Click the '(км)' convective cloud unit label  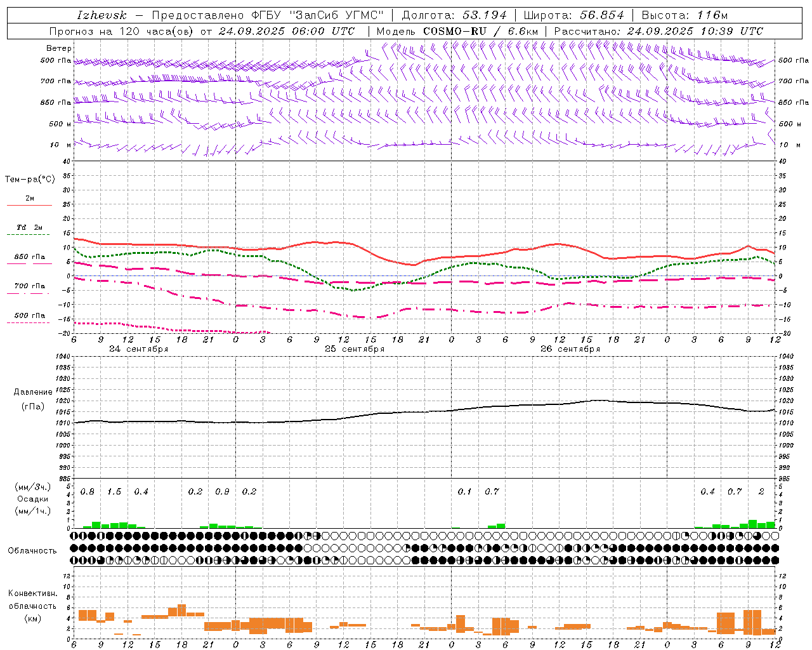[32, 618]
